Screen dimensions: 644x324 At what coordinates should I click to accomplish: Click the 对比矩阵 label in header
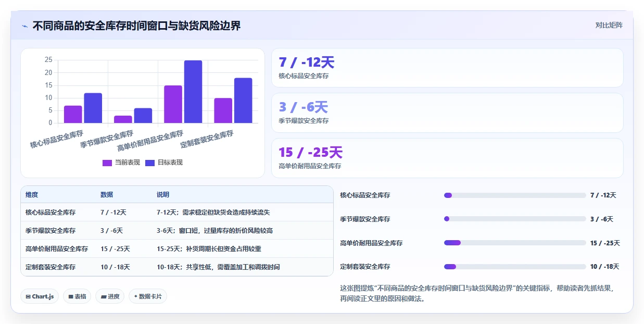pos(609,25)
